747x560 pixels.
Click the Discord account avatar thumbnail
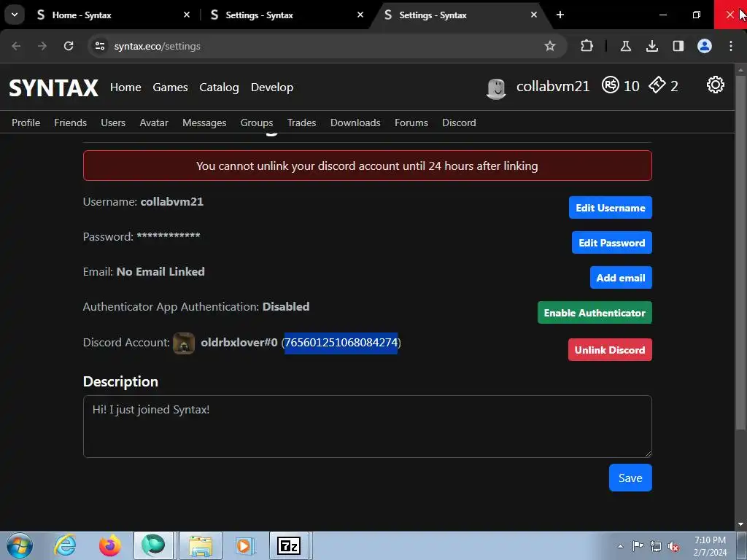pos(183,343)
